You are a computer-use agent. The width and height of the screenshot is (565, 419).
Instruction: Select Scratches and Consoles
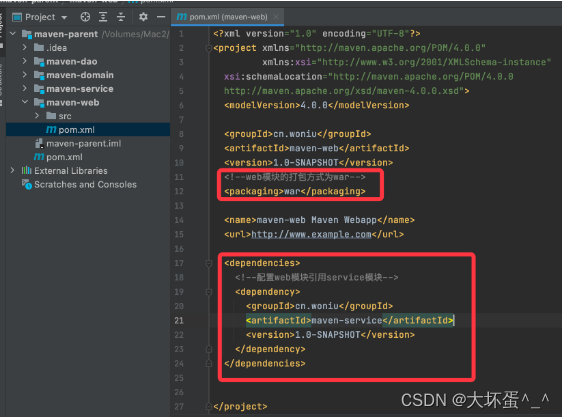[88, 184]
